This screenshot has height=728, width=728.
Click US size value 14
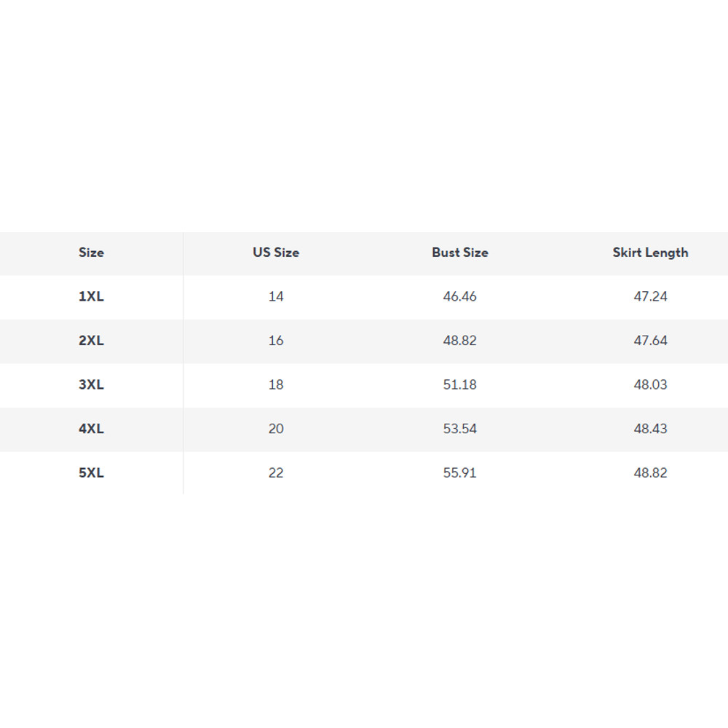point(276,296)
